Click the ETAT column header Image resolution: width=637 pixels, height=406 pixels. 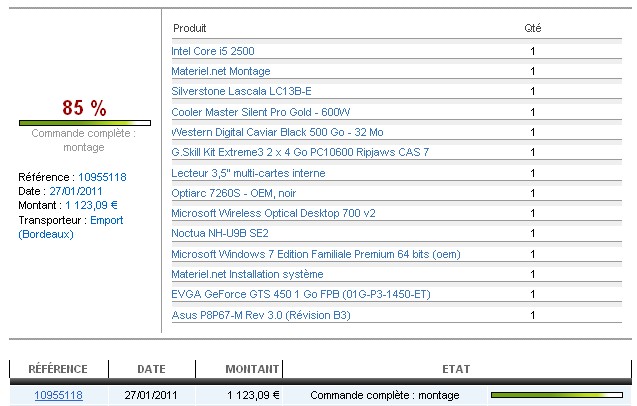click(x=456, y=369)
